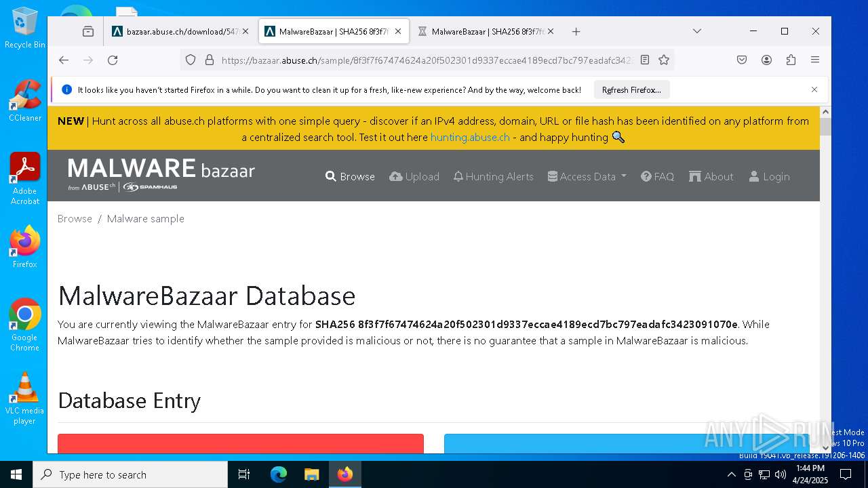Click the Database Entry heading
Screen dimensions: 868x488
(x=130, y=401)
